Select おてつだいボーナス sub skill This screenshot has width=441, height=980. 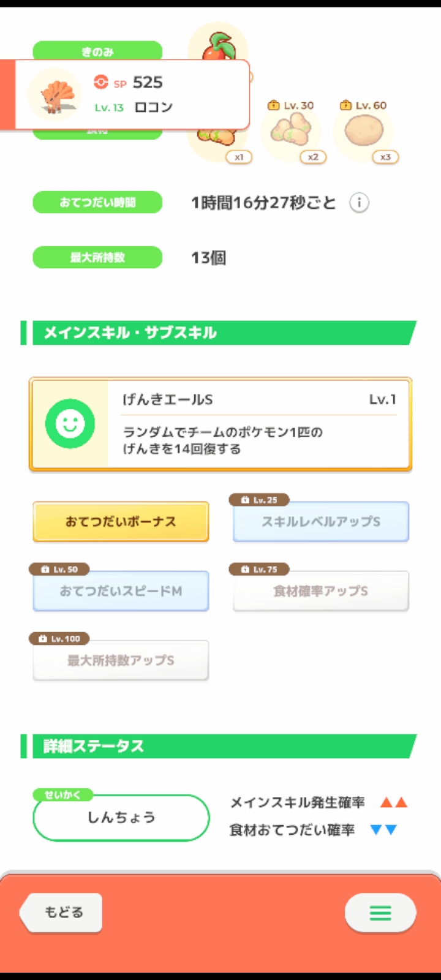pyautogui.click(x=121, y=522)
